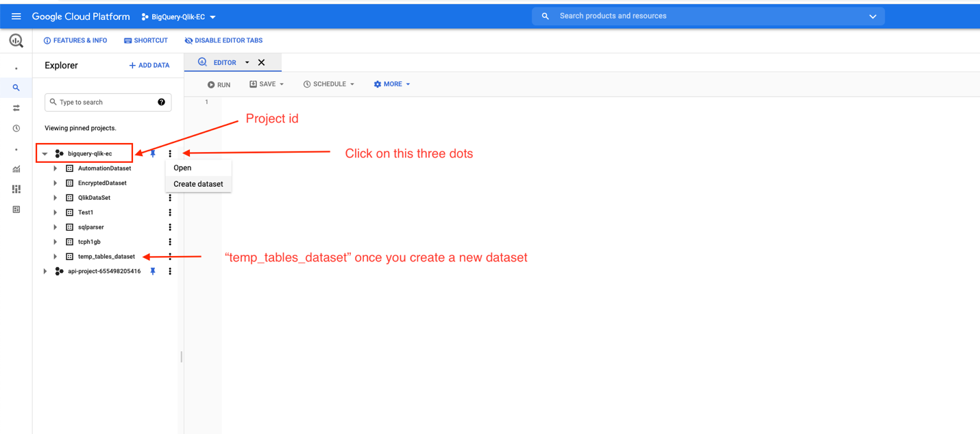
Task: Click the Google Cloud Platform title
Action: coord(81,16)
